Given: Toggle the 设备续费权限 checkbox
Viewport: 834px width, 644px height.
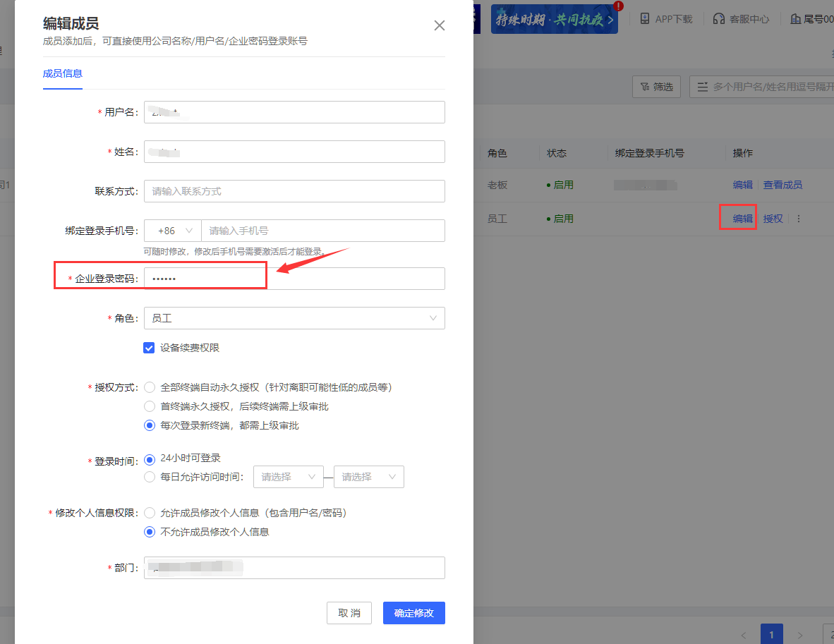Looking at the screenshot, I should click(149, 348).
